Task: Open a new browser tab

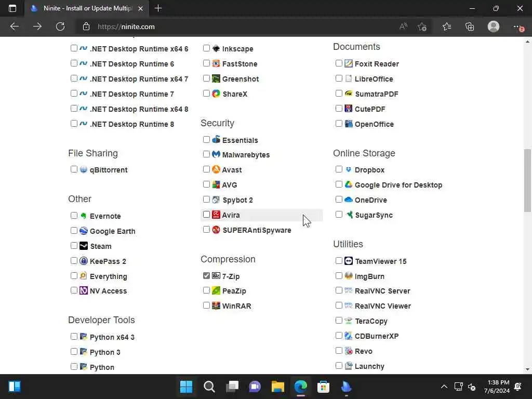Action: pos(158,8)
